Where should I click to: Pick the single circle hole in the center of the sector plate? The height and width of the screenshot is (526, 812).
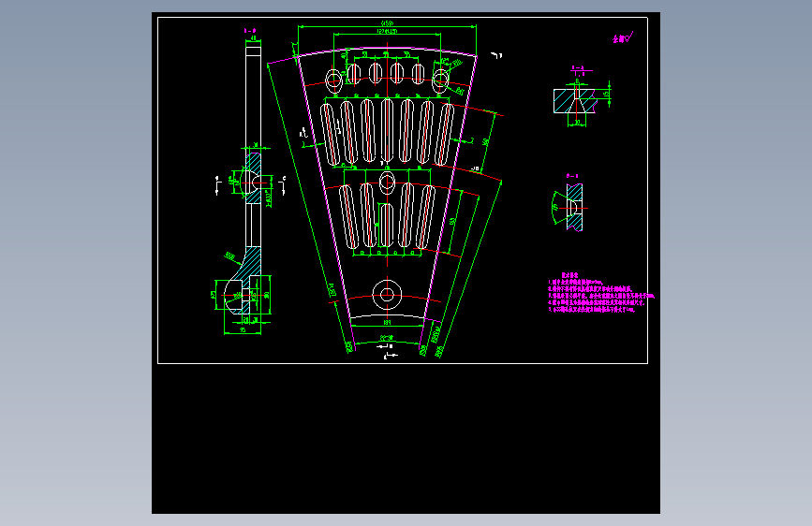387,183
